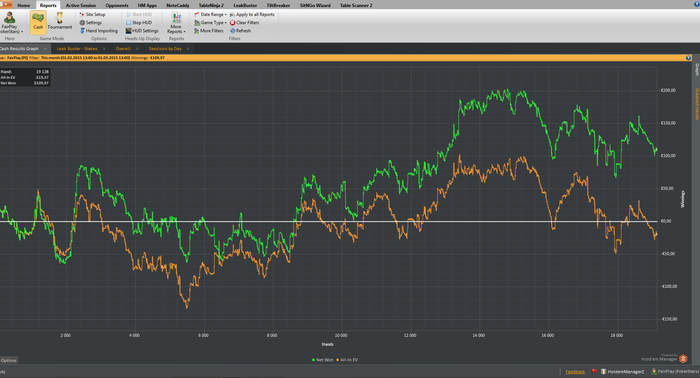Click Clear Filters
The image size is (700, 378).
pos(244,22)
